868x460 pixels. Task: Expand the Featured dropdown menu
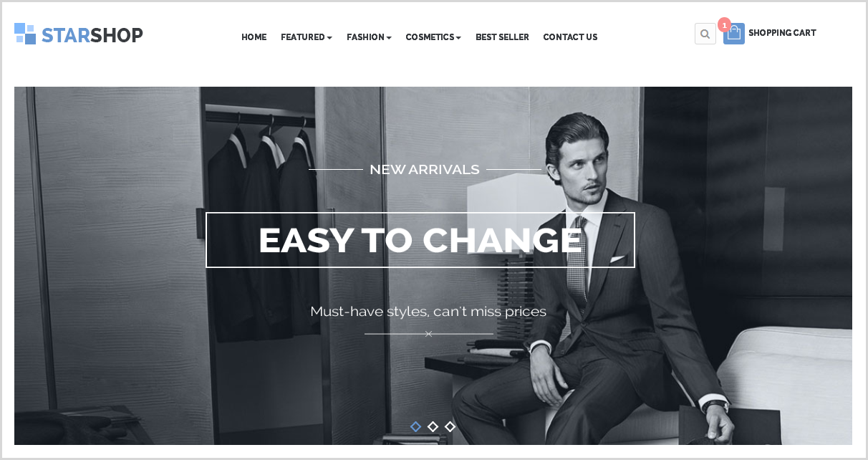pos(307,37)
